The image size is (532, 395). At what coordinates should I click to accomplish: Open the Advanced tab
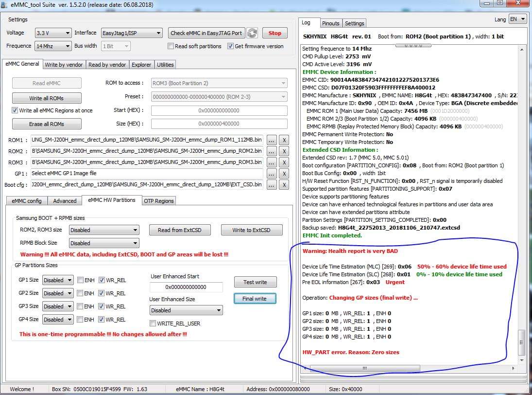[65, 201]
